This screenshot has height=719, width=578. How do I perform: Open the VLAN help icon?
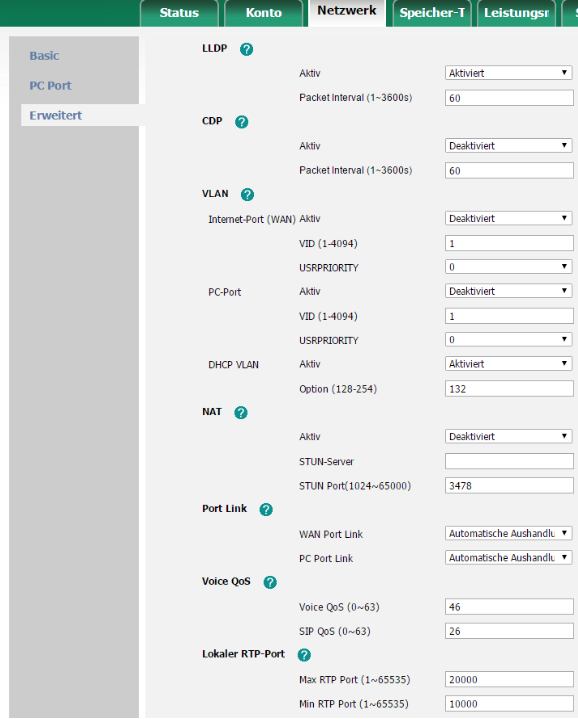point(247,194)
